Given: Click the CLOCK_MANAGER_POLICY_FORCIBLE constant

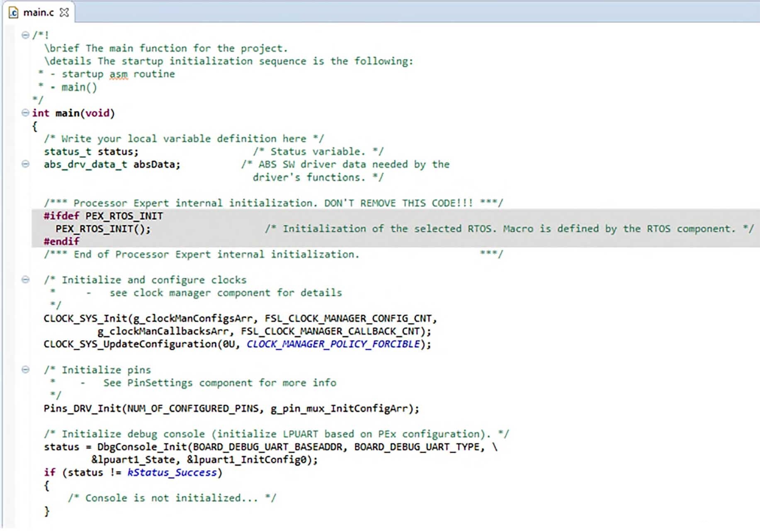Looking at the screenshot, I should pyautogui.click(x=333, y=344).
